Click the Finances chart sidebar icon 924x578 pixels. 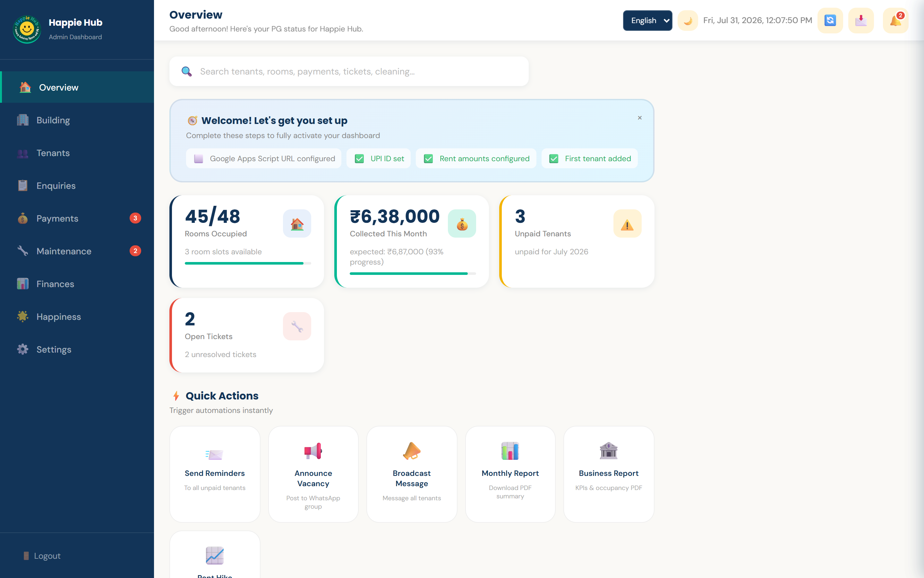point(22,284)
